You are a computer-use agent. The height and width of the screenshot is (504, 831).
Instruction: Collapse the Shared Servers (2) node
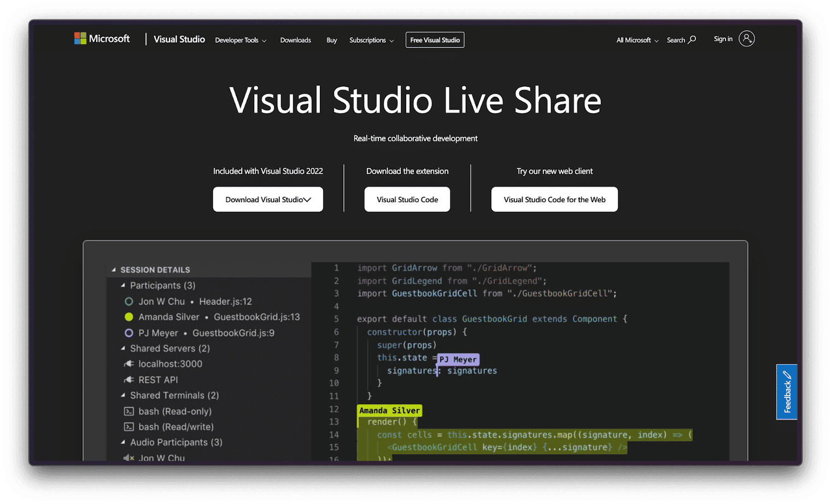pyautogui.click(x=123, y=348)
